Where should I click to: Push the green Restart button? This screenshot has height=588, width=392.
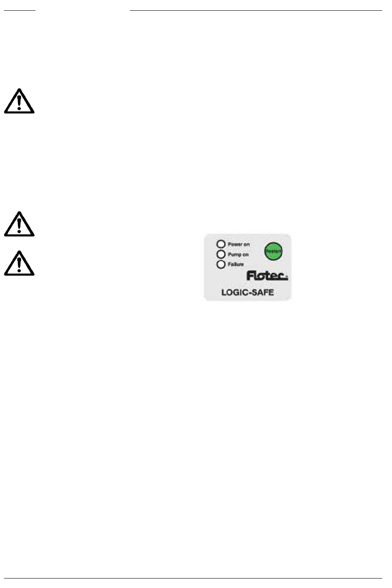[x=273, y=250]
